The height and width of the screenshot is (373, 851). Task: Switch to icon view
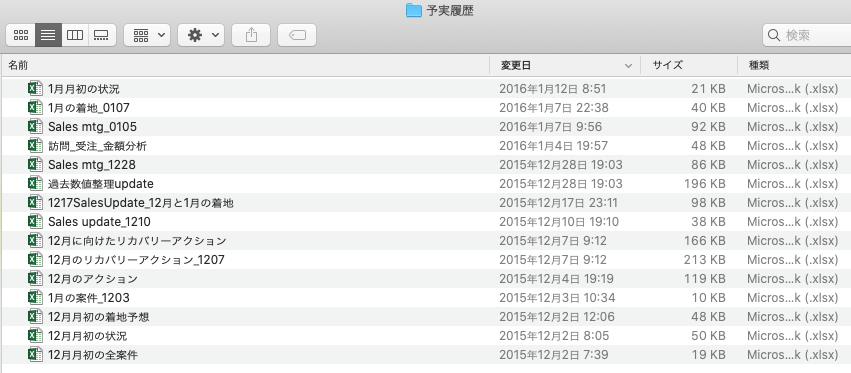pos(21,35)
